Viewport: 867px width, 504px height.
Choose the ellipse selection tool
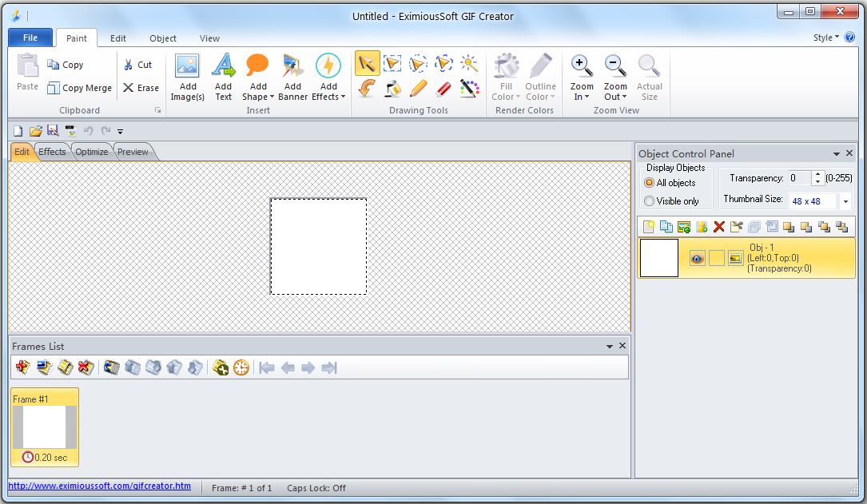tap(418, 64)
